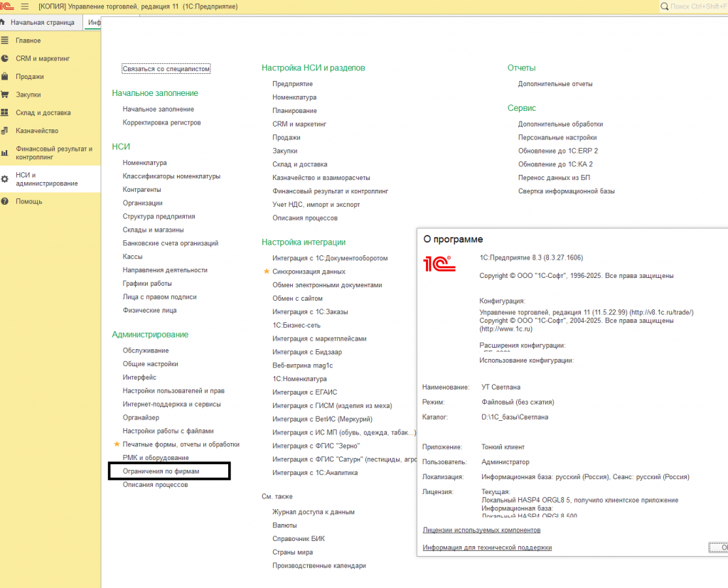Viewport: 728px width, 588px height.
Task: Open Номенклатура under НСИ
Action: tap(145, 163)
